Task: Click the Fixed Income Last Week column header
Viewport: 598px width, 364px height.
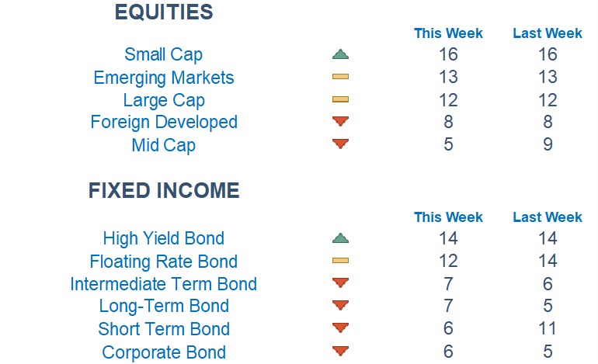Action: coord(548,217)
